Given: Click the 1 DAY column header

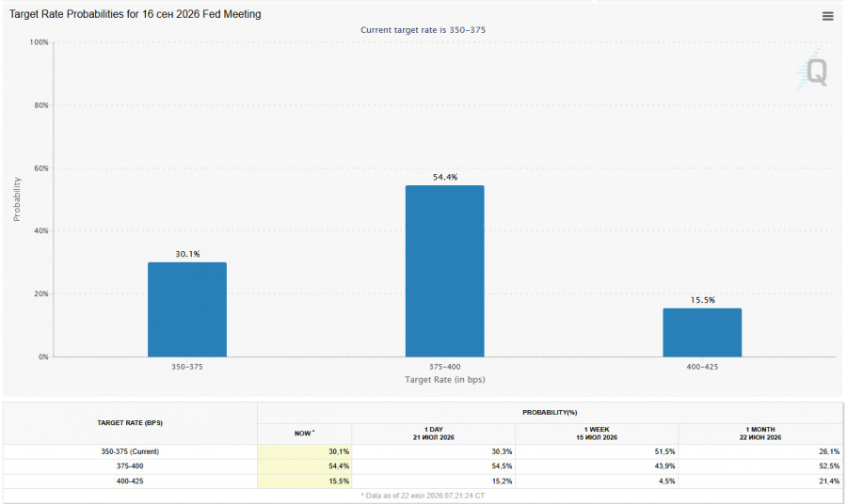Looking at the screenshot, I should [433, 433].
